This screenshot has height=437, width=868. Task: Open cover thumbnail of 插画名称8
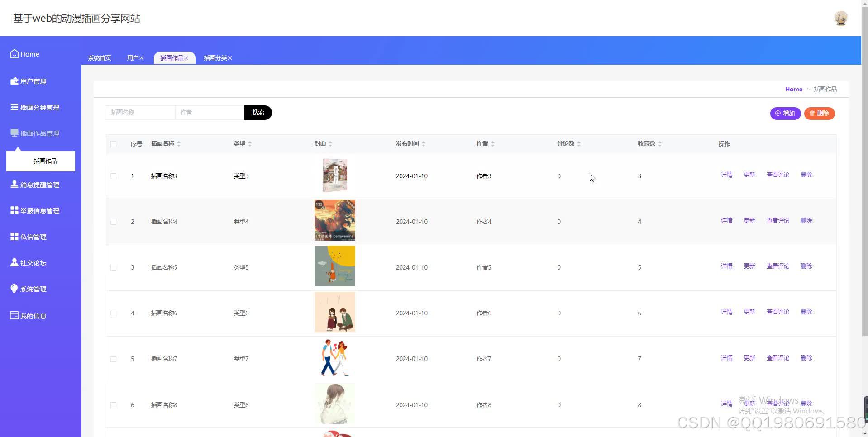pos(335,404)
